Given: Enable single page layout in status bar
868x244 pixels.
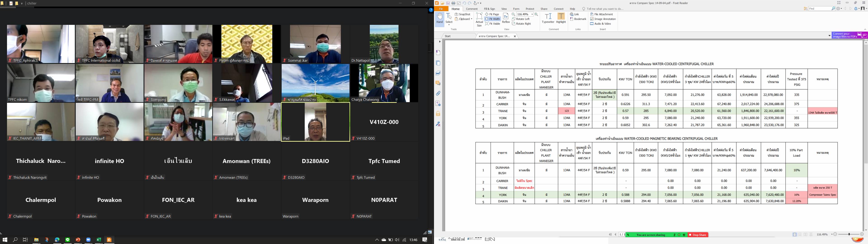Looking at the screenshot, I should pyautogui.click(x=795, y=235).
